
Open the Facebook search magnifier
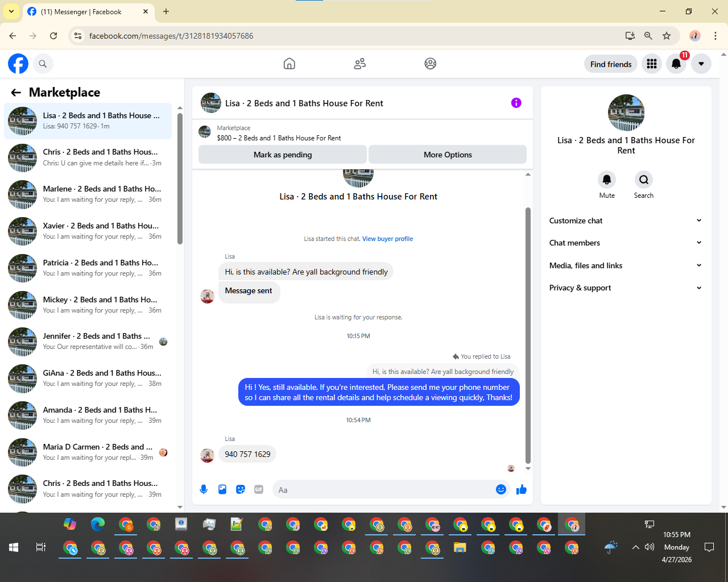point(43,64)
